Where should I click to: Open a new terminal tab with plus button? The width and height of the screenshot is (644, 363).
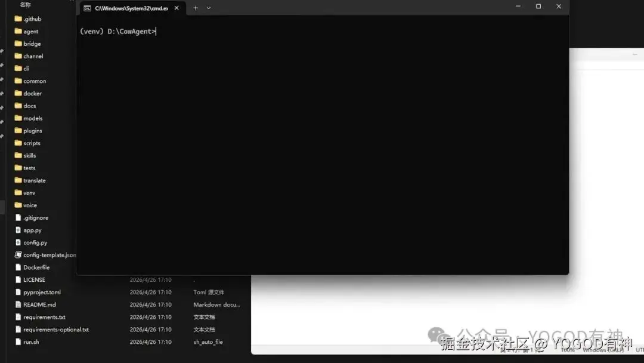coord(196,8)
